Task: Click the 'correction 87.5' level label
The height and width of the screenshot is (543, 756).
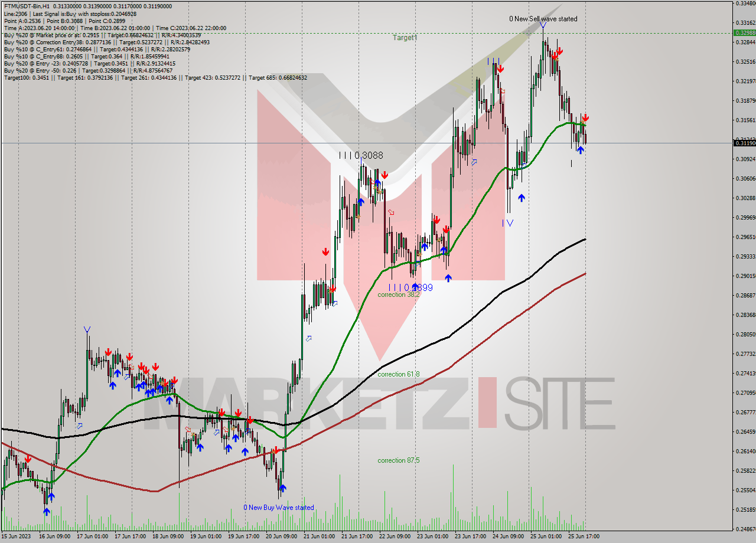Action: click(399, 460)
